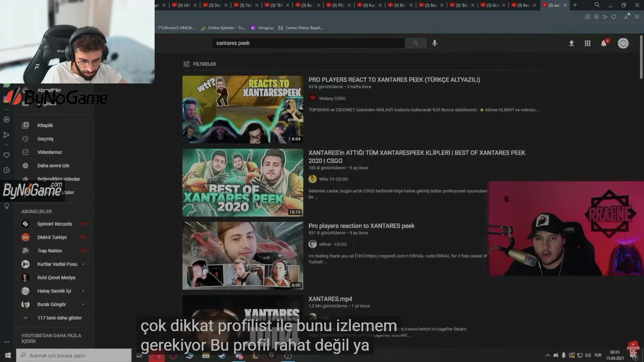
Task: Open the Venge.io bookmark
Action: (x=262, y=28)
